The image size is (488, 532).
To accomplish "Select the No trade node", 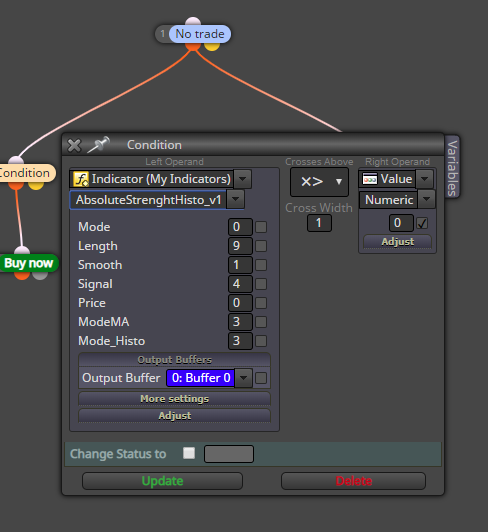I will (x=200, y=34).
